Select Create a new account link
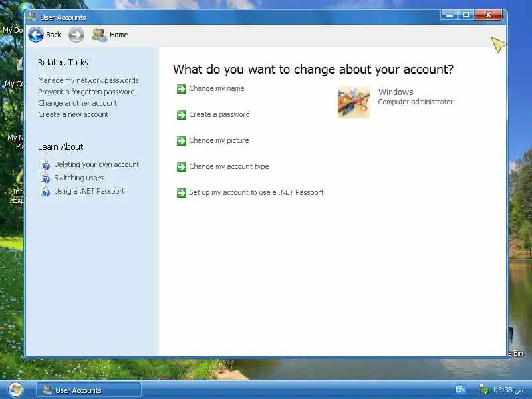The width and height of the screenshot is (532, 399). click(x=73, y=114)
